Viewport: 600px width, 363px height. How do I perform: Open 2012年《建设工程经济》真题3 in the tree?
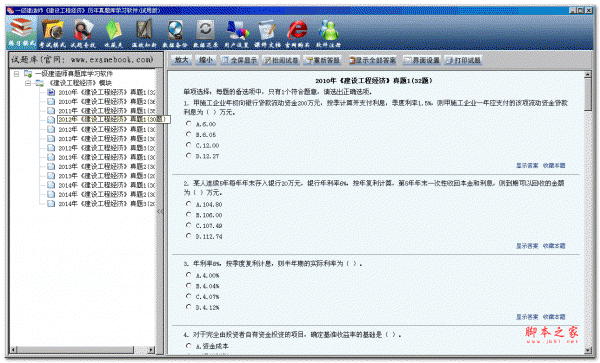tap(107, 148)
